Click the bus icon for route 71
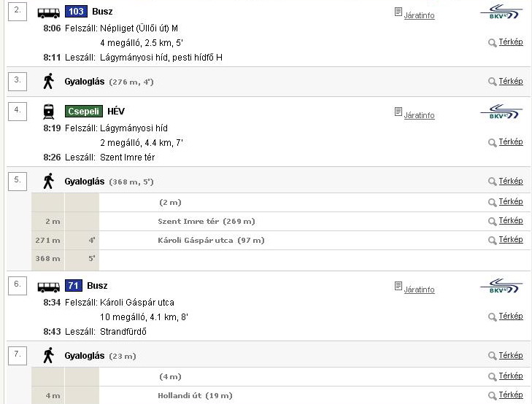The image size is (532, 404). click(x=49, y=286)
